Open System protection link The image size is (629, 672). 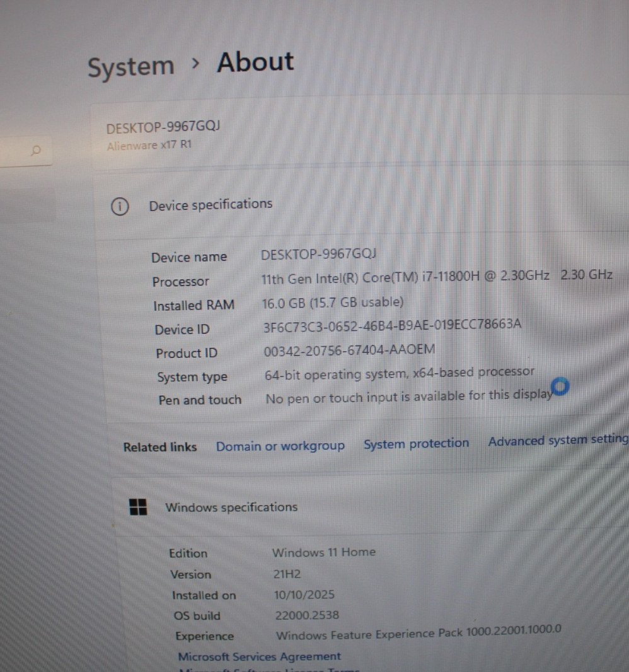(416, 443)
